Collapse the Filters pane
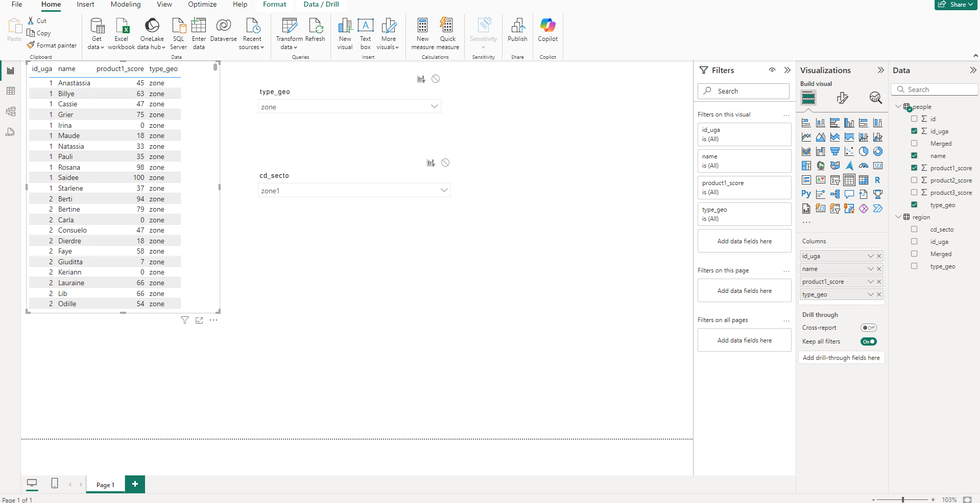The width and height of the screenshot is (980, 503). click(787, 70)
